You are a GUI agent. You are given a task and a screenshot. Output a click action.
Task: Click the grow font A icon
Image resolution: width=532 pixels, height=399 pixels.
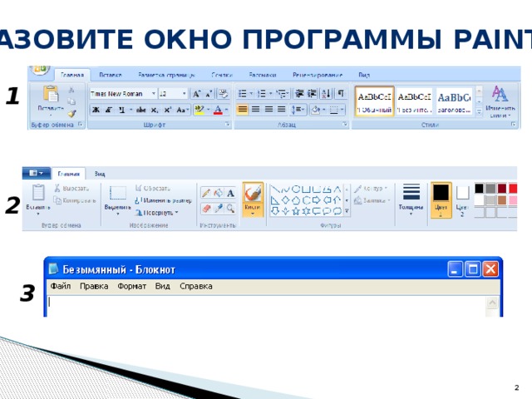pyautogui.click(x=196, y=94)
